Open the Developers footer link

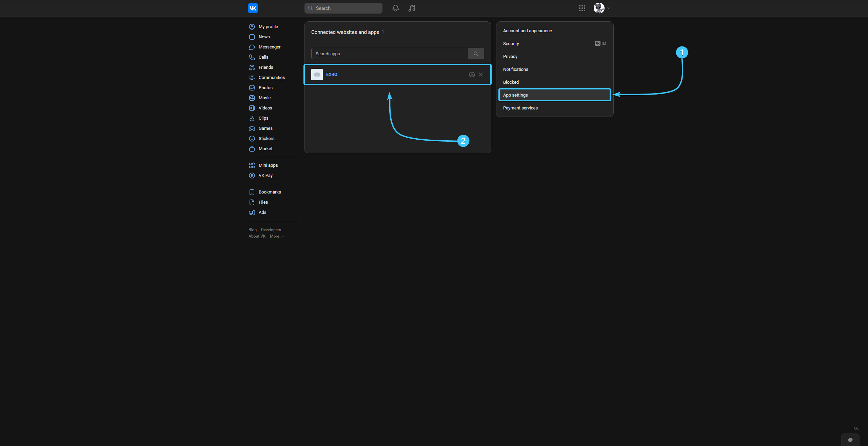tap(271, 230)
